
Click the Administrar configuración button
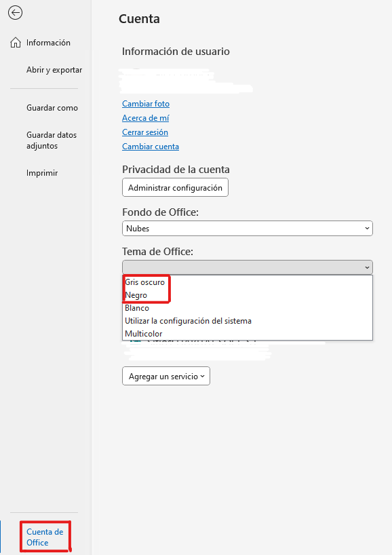coord(175,187)
